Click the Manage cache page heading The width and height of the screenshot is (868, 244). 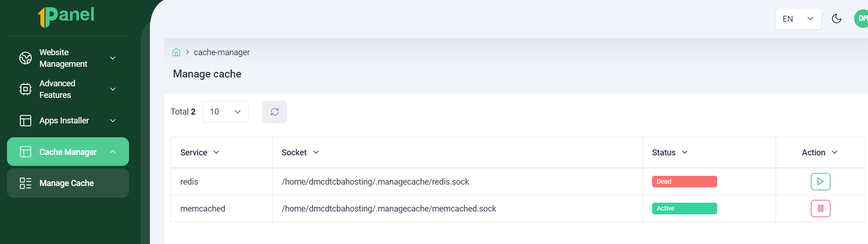207,74
